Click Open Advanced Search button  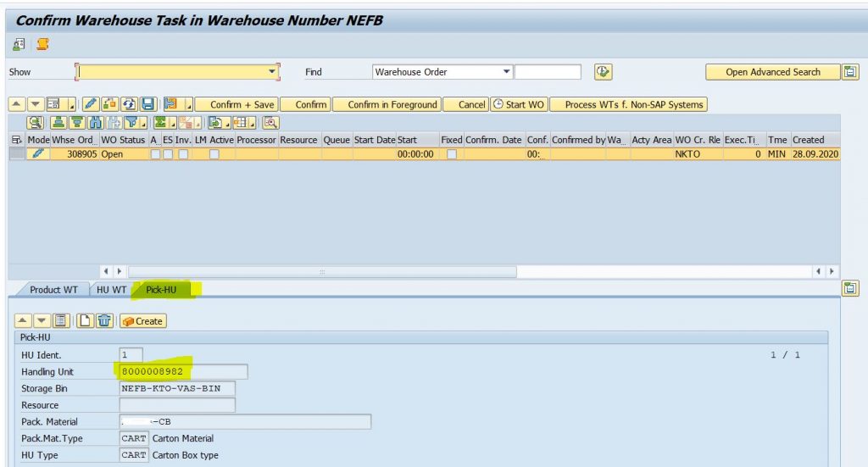773,72
